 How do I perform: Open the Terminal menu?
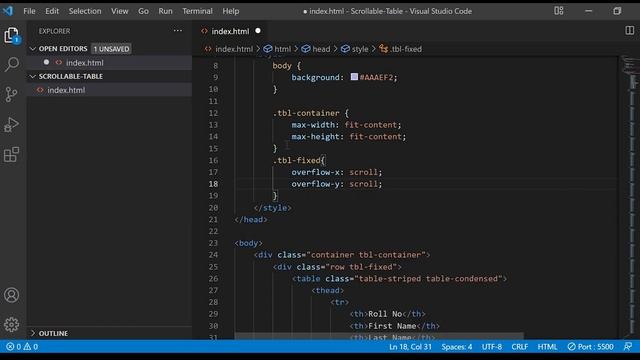pyautogui.click(x=198, y=11)
